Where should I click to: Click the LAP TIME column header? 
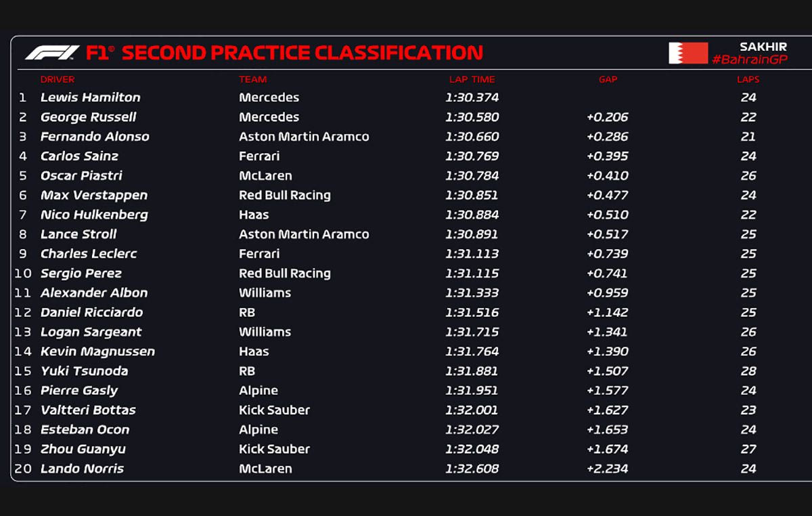pyautogui.click(x=472, y=80)
